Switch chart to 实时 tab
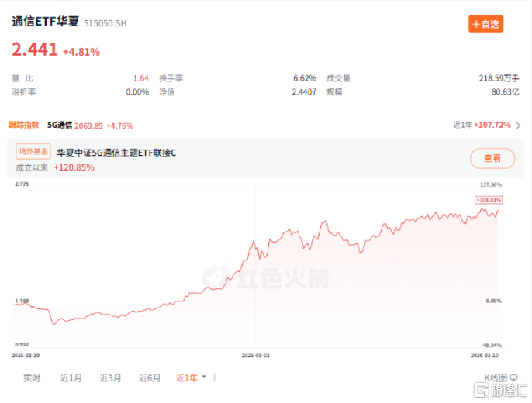Viewport: 532px width, 403px height. click(32, 377)
